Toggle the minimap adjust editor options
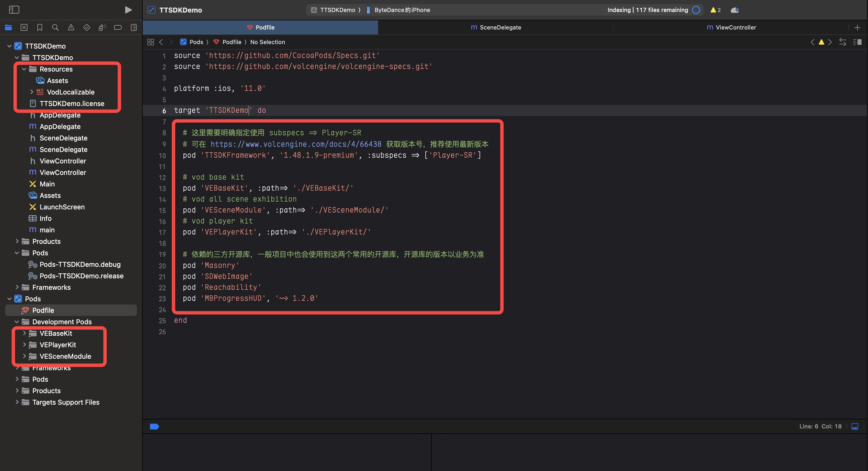 point(857,42)
